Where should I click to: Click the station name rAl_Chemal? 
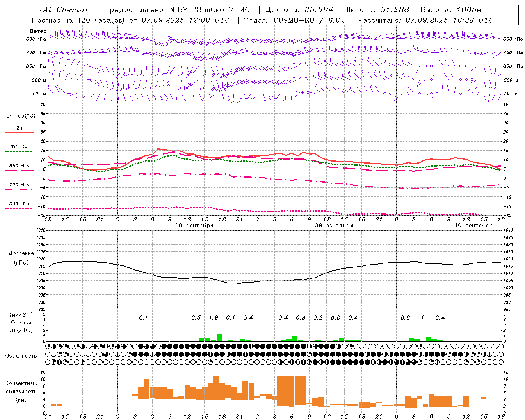click(x=63, y=10)
